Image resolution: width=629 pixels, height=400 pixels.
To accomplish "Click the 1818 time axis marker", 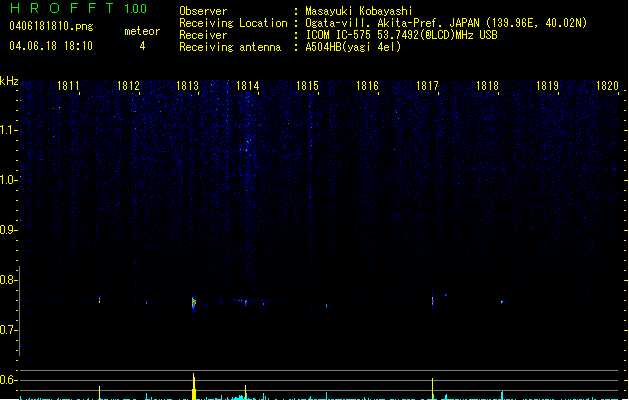I will 487,86.
